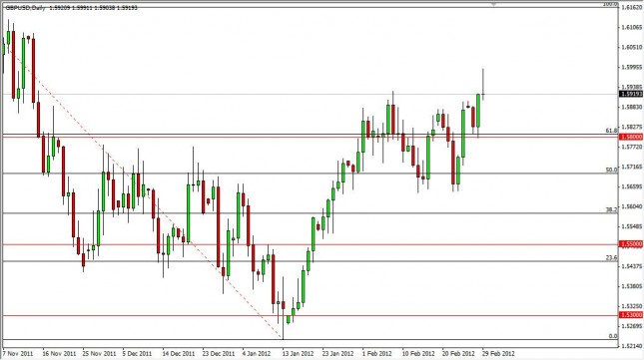Click the 20 Feb 2012 date label
The image size is (644, 360).
tap(458, 353)
